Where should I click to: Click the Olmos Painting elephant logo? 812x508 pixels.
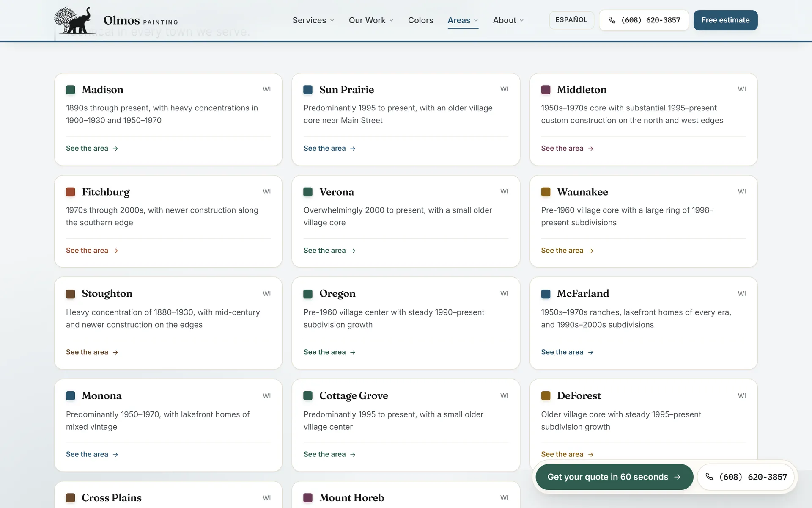[x=74, y=20]
